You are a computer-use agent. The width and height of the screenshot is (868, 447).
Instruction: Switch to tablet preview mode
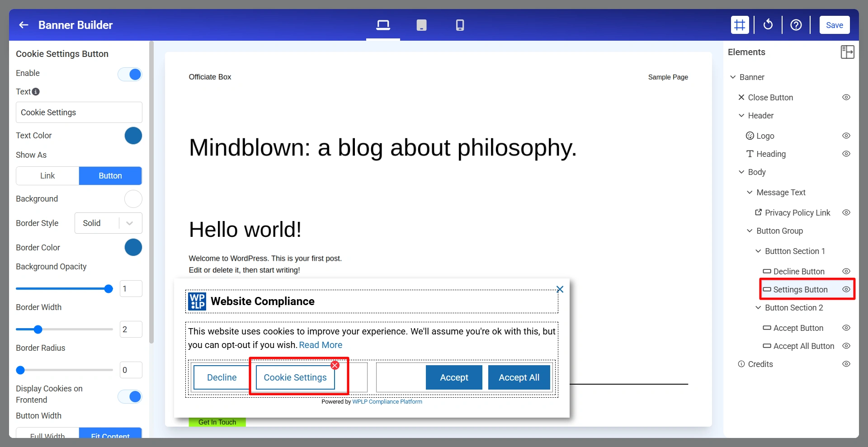(421, 25)
